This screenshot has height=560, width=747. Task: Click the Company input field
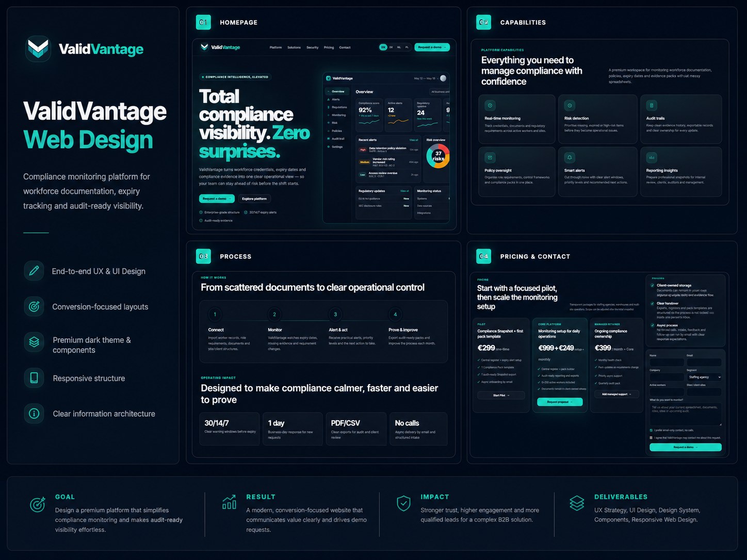[667, 377]
